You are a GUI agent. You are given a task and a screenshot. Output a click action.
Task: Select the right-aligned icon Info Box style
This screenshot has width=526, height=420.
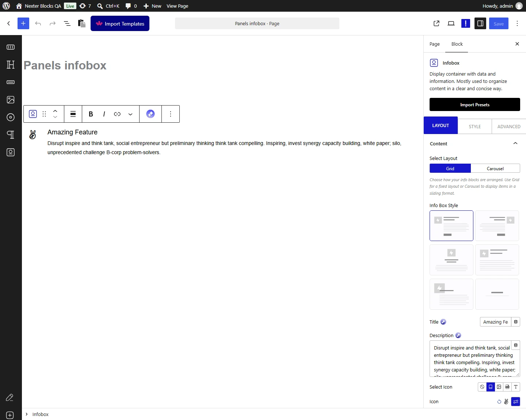pos(497,226)
